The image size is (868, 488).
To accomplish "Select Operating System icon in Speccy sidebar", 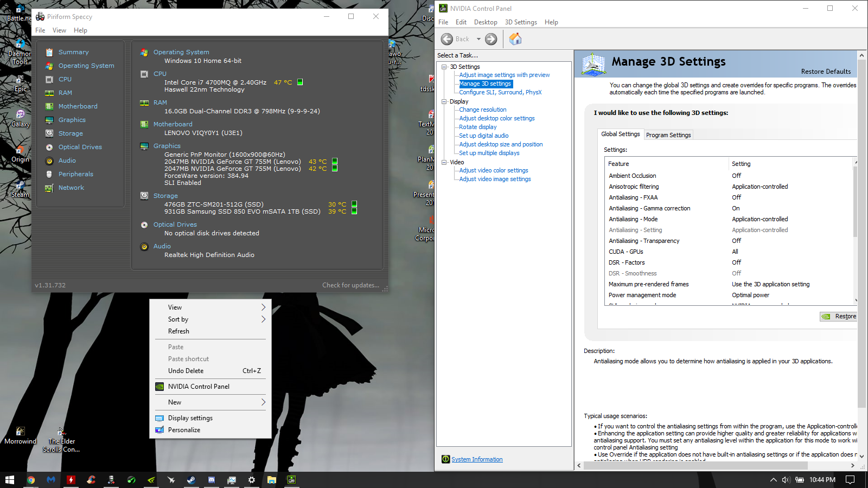I will coord(49,66).
